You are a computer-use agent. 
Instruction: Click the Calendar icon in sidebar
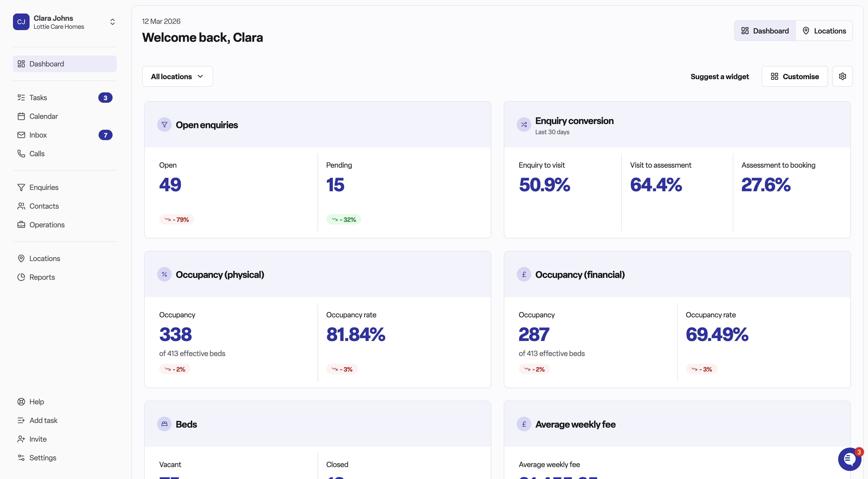coord(21,116)
